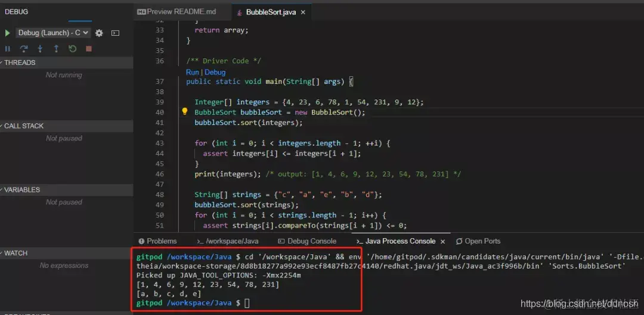Click 'assert integers[i]' code line
The image size is (644, 315).
click(x=281, y=154)
